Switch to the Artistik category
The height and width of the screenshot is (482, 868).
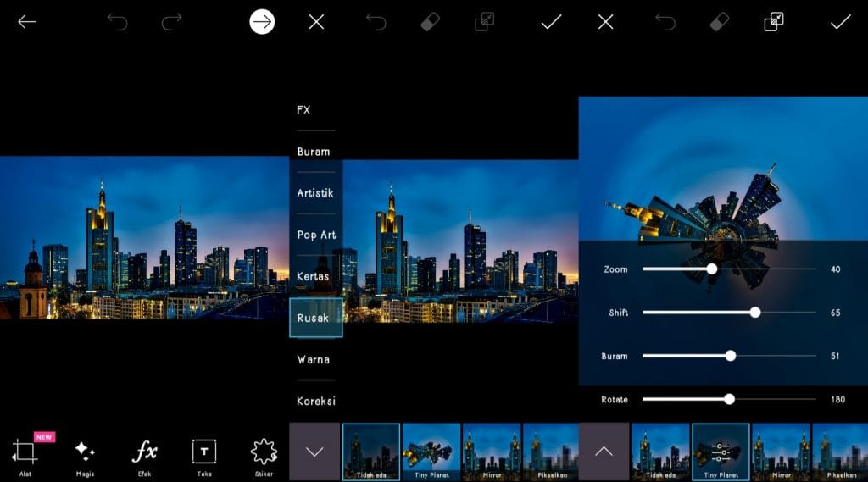tap(315, 193)
